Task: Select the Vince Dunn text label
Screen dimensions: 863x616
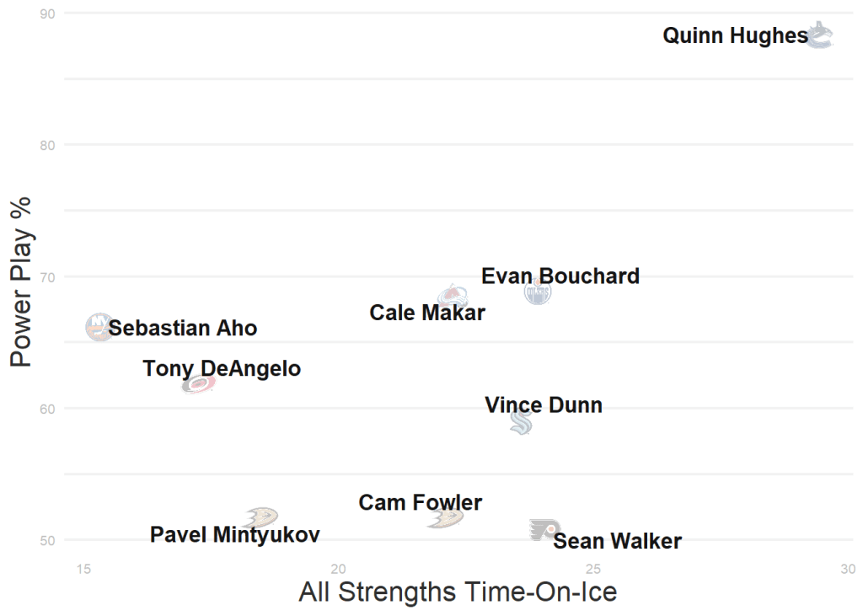Action: pos(544,405)
